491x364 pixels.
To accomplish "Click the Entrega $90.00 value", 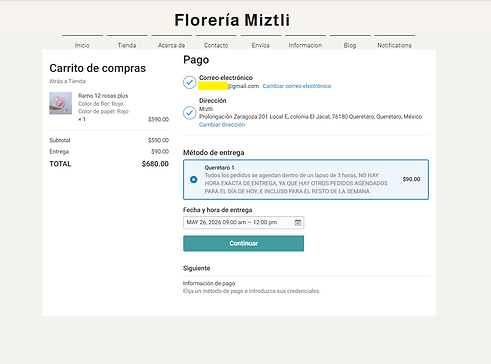I will point(160,152).
